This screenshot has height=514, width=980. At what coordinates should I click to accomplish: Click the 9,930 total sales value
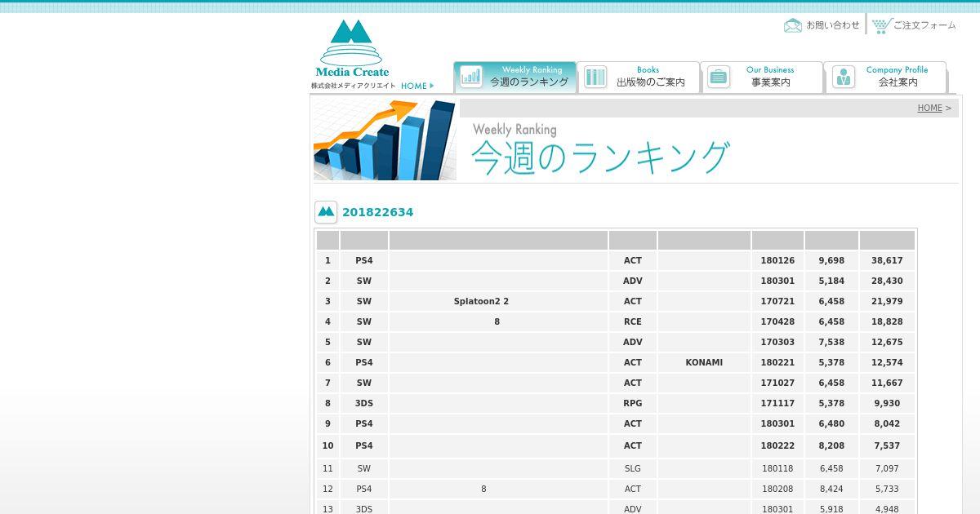pos(887,403)
